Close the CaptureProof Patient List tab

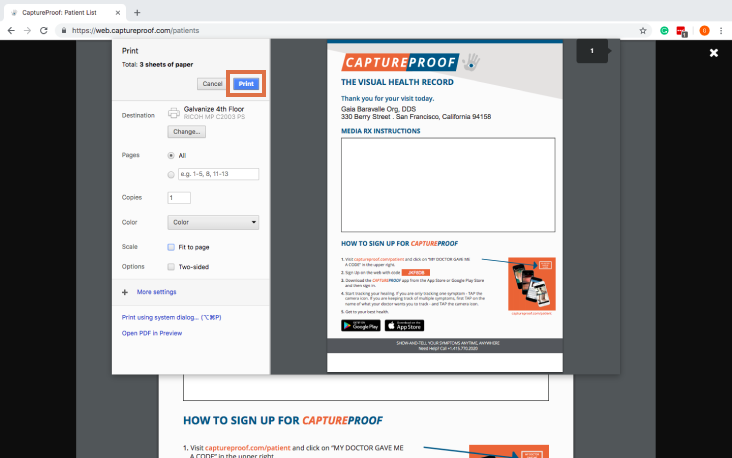click(118, 13)
